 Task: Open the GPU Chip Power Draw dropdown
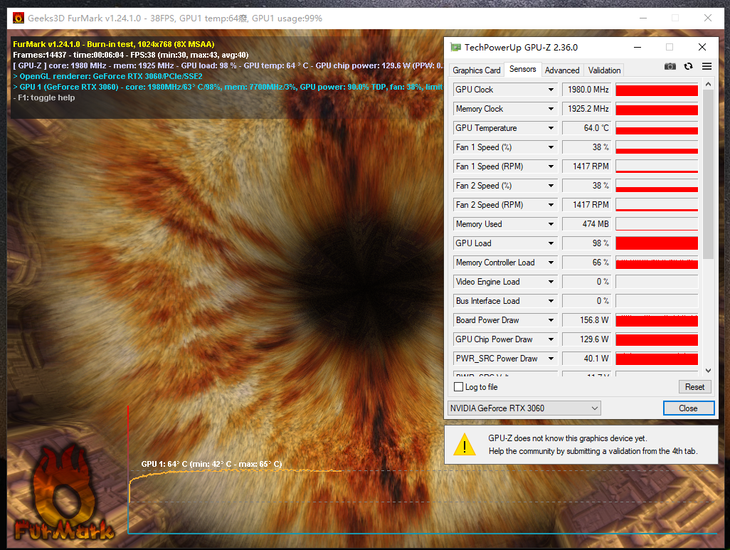click(551, 340)
